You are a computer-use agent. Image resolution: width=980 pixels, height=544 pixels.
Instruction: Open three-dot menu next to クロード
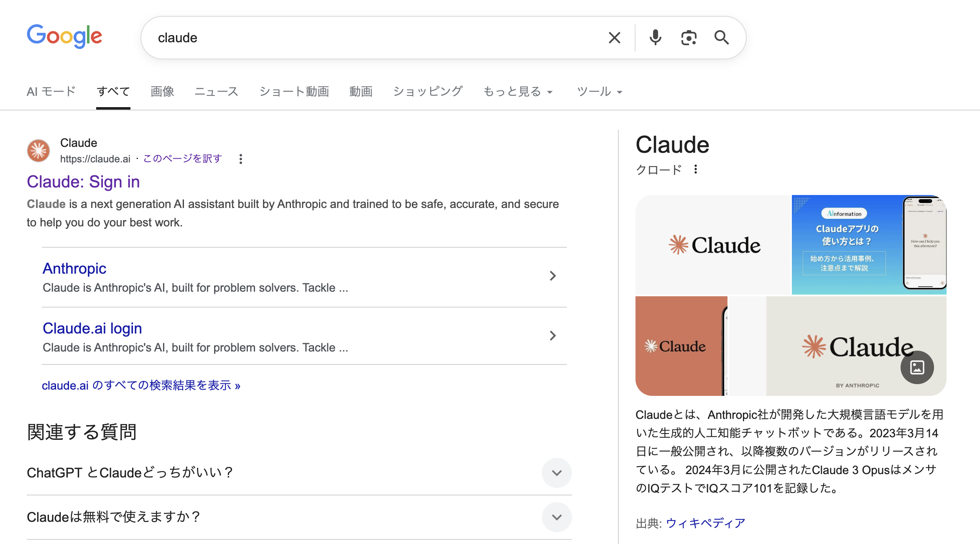click(695, 169)
